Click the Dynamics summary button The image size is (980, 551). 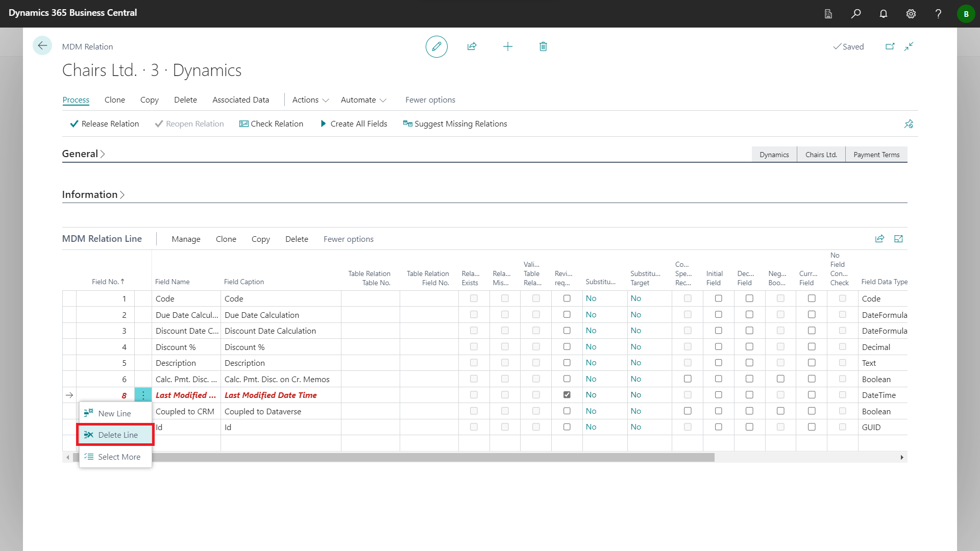click(774, 155)
